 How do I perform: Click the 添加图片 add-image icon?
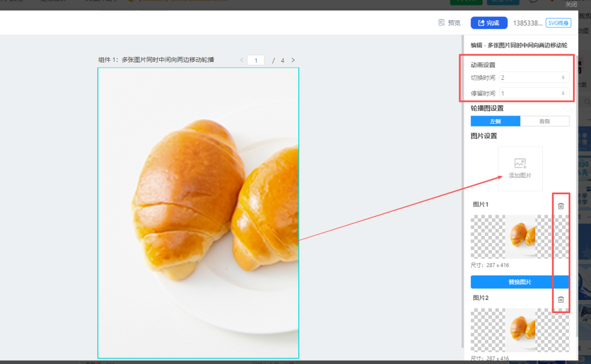(520, 164)
